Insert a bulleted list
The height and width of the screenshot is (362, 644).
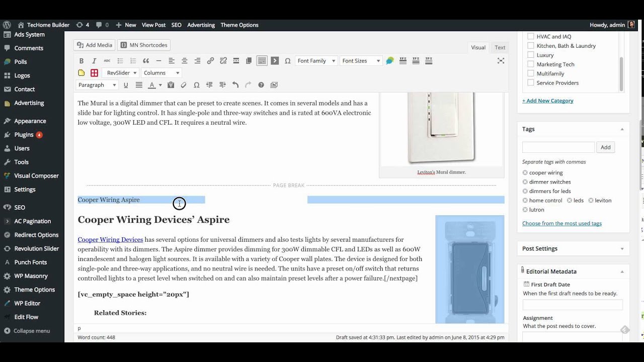point(120,61)
